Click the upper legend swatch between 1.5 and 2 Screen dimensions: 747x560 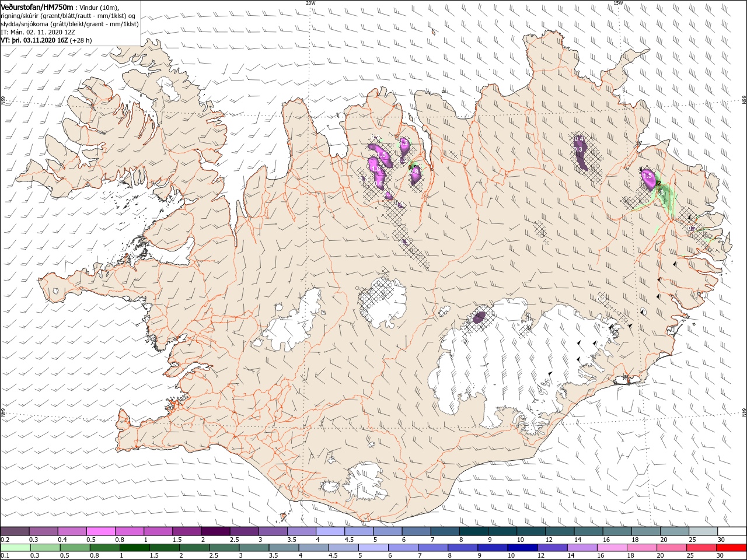coord(187,531)
